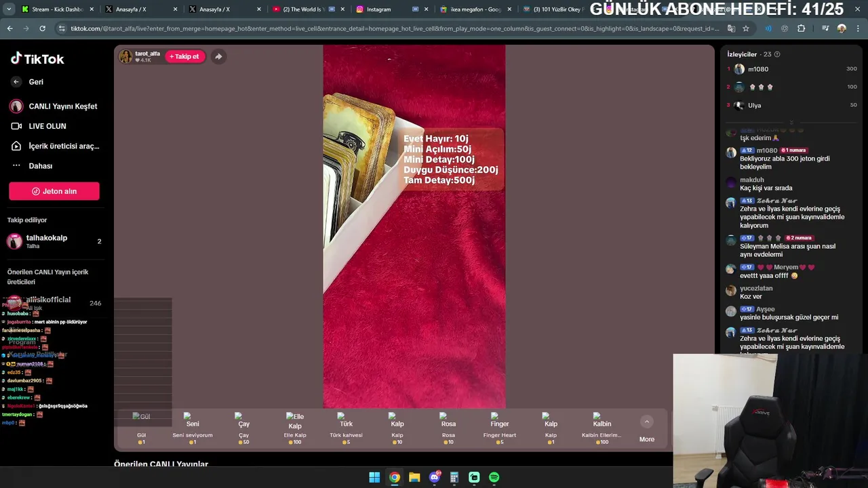The image size is (868, 488).
Task: Click the TikTok logo
Action: pyautogui.click(x=37, y=58)
